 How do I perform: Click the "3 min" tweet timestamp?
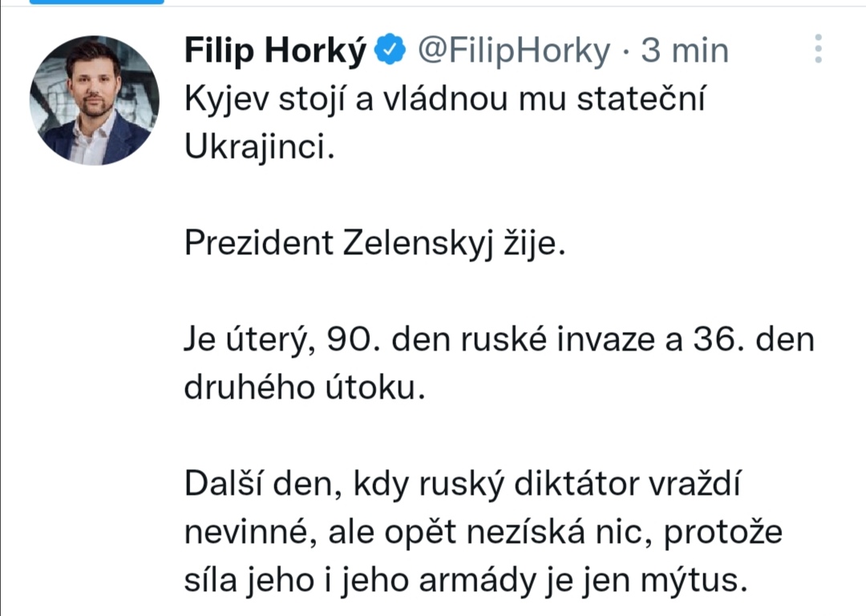tap(685, 52)
